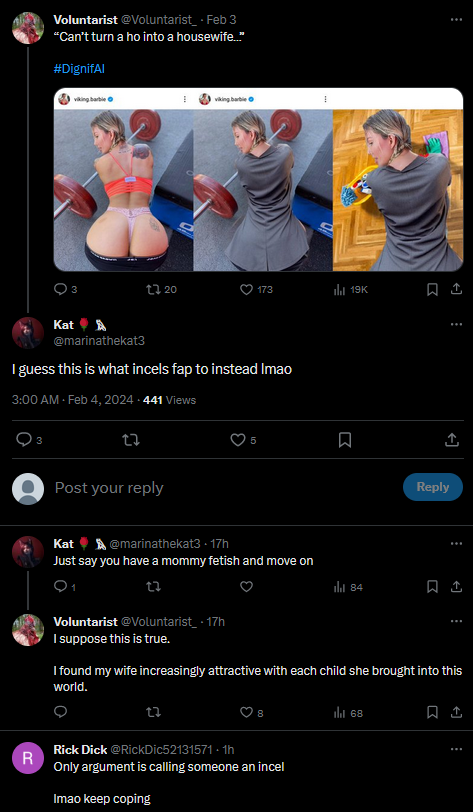Open more options on Rick Dick's reply
Screen dimensions: 473x812
point(456,749)
